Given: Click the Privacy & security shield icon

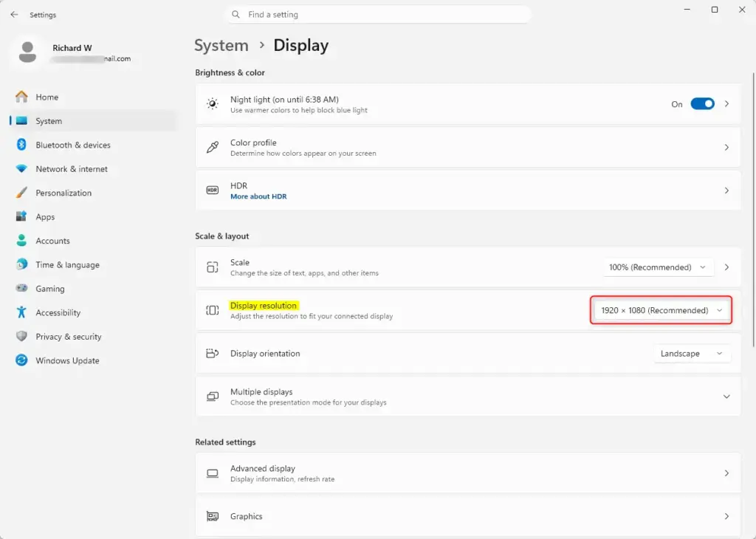Looking at the screenshot, I should pyautogui.click(x=21, y=336).
